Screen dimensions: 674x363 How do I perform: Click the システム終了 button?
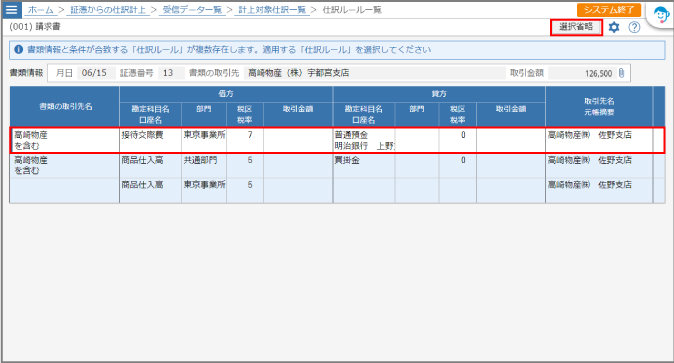tap(609, 9)
